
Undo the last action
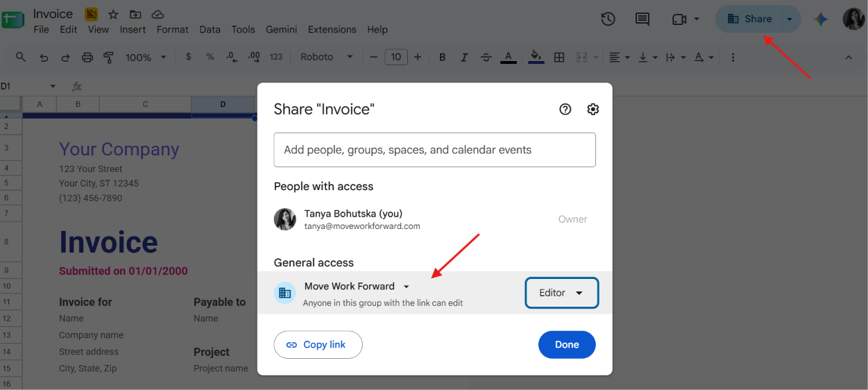click(x=44, y=58)
